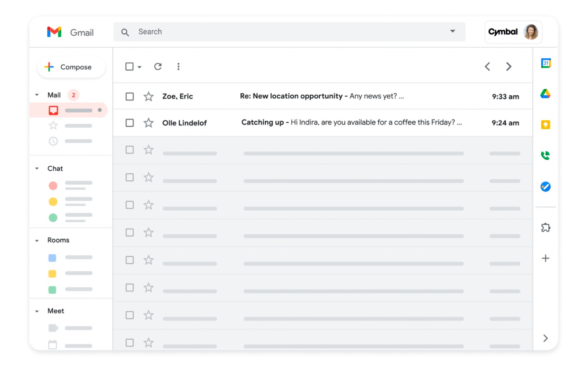Star the Olle Lindelof email
This screenshot has width=588, height=368.
[148, 123]
